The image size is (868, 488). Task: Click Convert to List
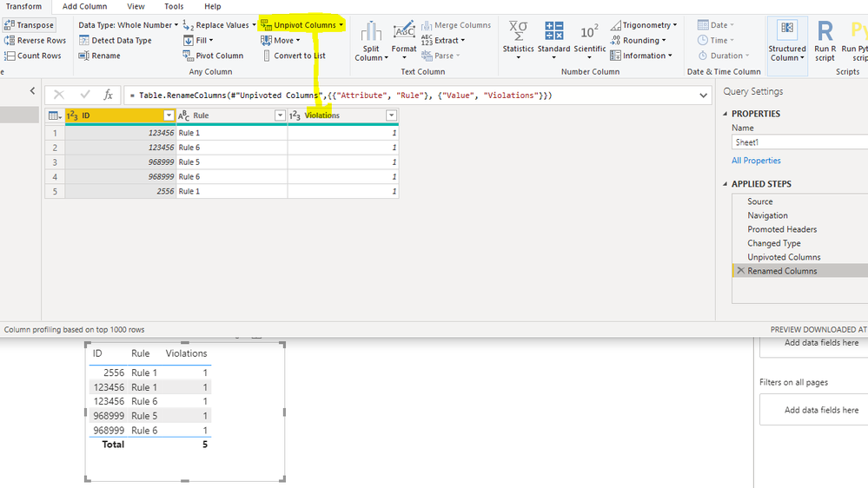(294, 56)
